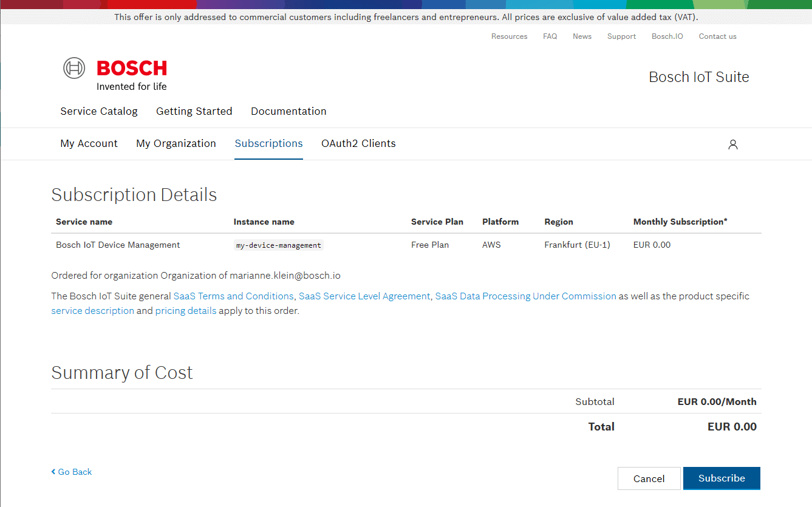Open Resources link in top bar
Screen dimensions: 812x507
click(509, 36)
